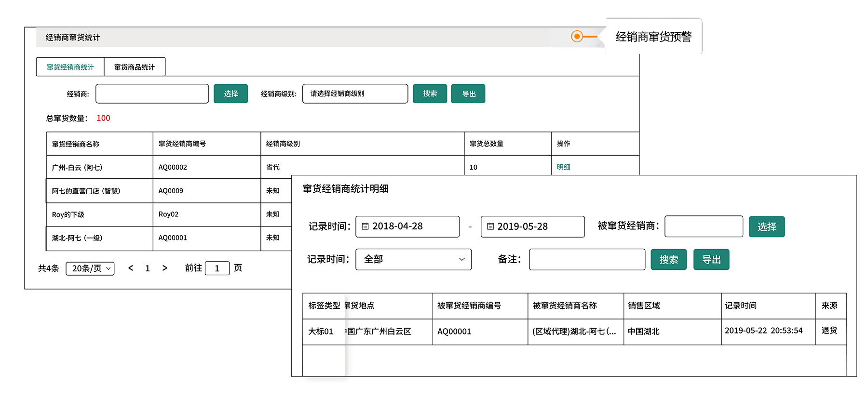Focus the 经销商 text input field

coord(152,93)
